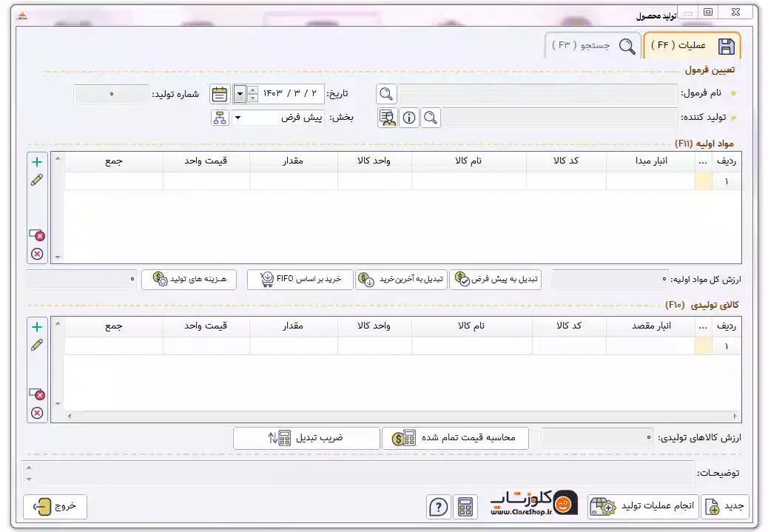Click قیمت واحد header in مواد اولیه table
Viewport: 768px width, 532px height.
(x=206, y=161)
